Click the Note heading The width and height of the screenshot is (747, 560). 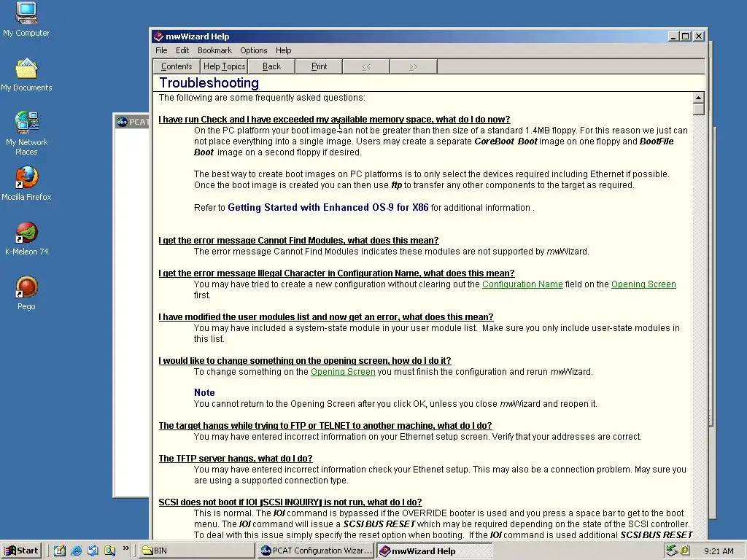coord(204,393)
